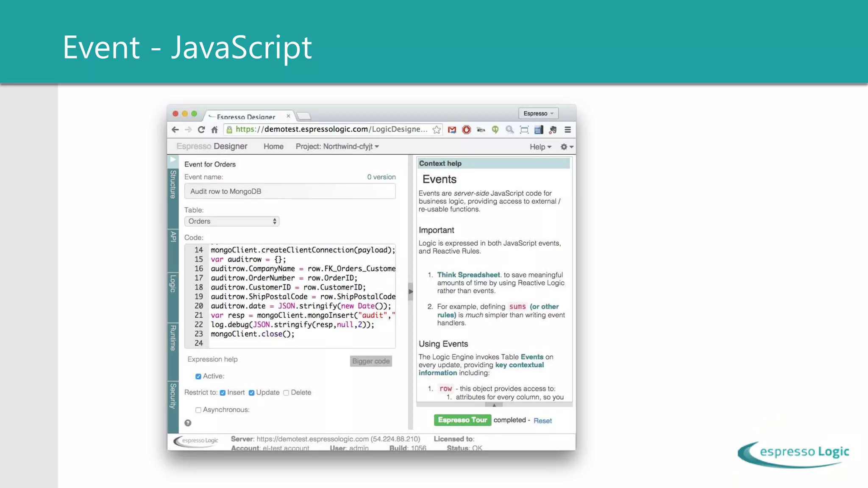Open the Table select set to Orders
Screen dimensions: 868x488
(x=232, y=221)
